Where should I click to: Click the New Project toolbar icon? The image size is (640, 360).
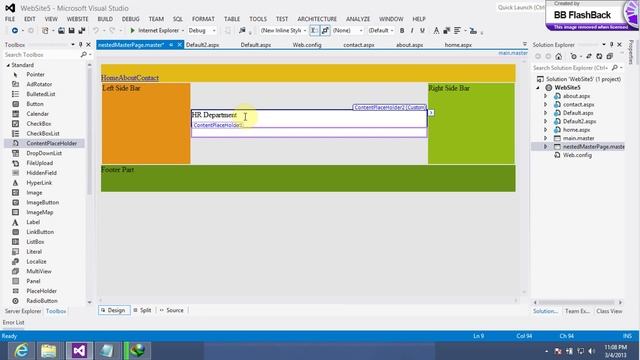[45, 31]
